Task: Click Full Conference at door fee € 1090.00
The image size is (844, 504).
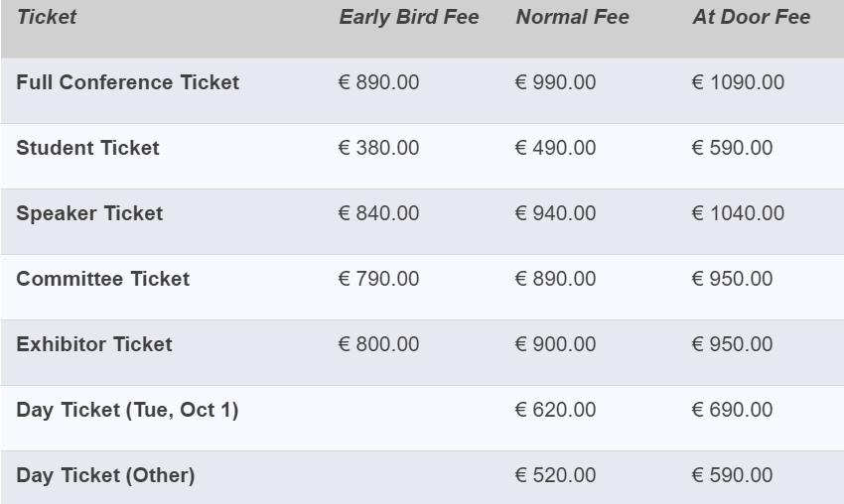Action: click(x=738, y=82)
